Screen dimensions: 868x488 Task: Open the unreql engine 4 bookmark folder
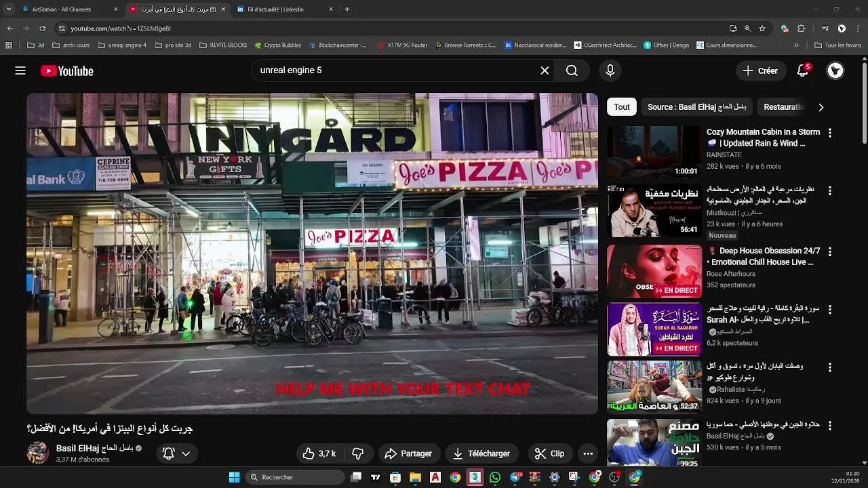(122, 45)
